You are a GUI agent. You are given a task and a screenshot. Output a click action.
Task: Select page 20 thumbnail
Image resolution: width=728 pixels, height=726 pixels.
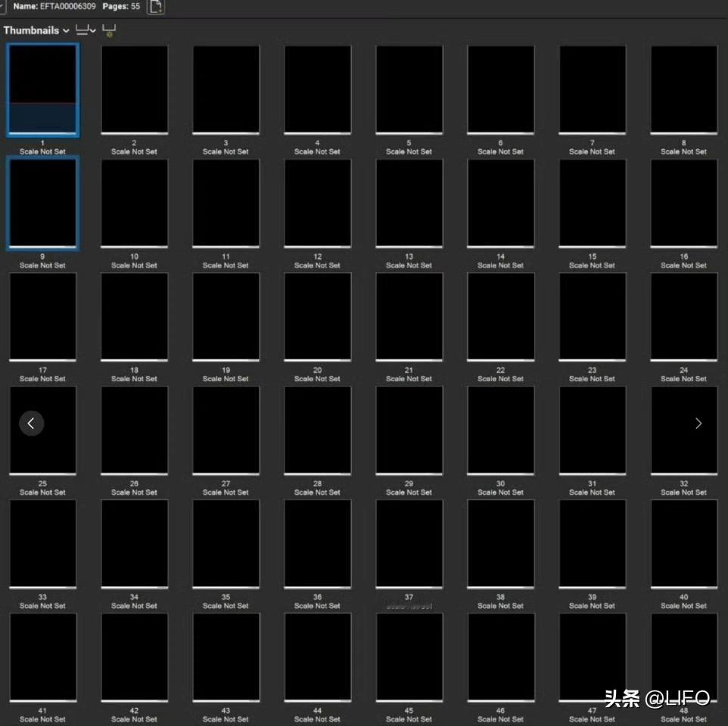[x=318, y=318]
